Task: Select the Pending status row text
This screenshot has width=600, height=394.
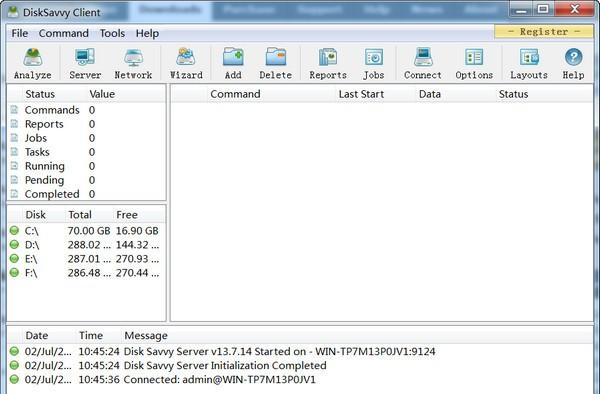Action: 44,180
